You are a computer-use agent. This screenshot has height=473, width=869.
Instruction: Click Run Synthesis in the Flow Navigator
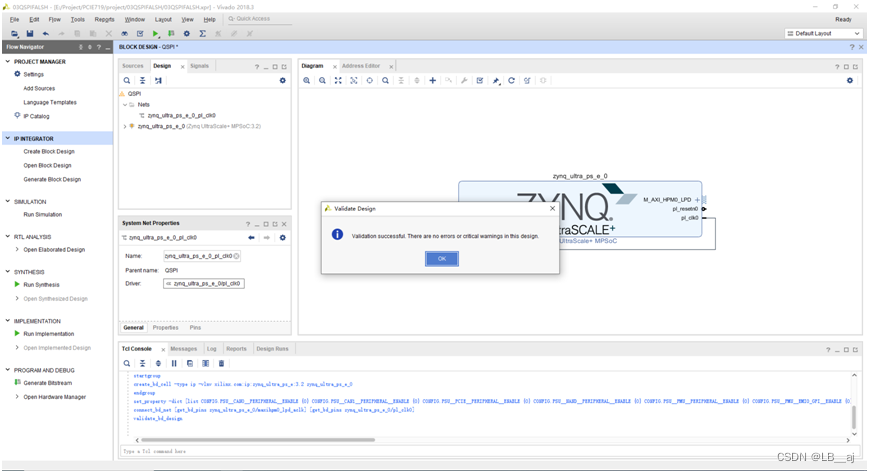coord(41,284)
